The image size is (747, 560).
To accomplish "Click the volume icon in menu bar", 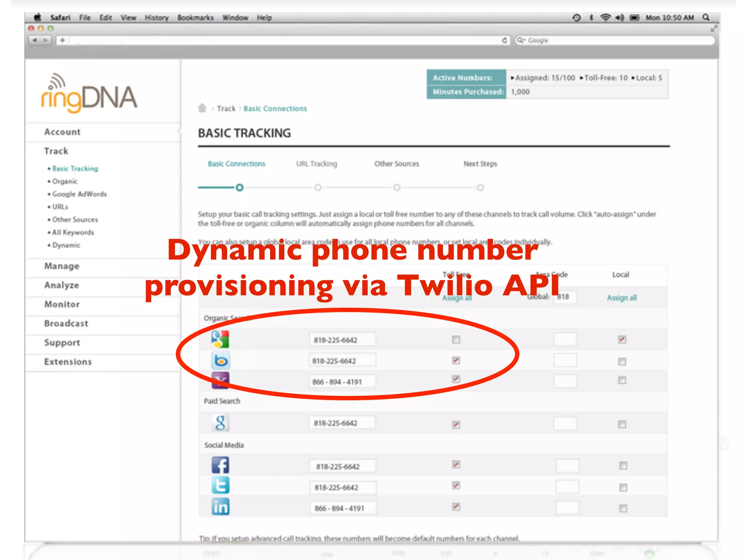I will pyautogui.click(x=620, y=17).
